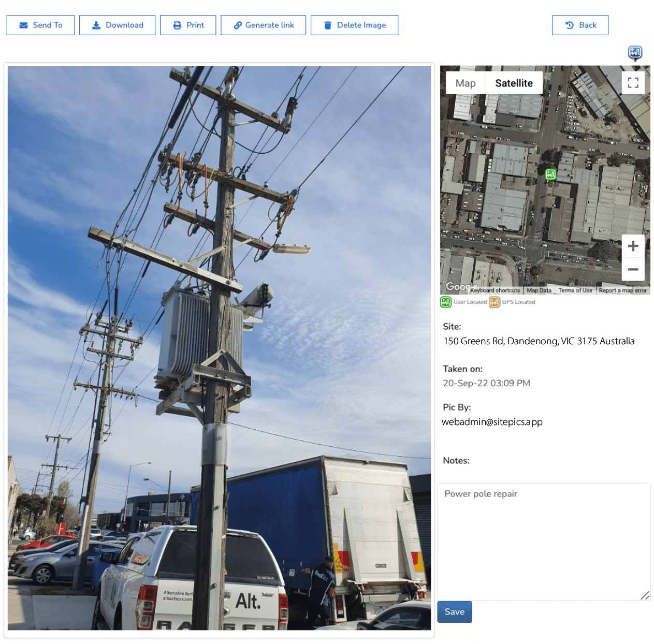
Task: Go Back to previous page
Action: 580,25
